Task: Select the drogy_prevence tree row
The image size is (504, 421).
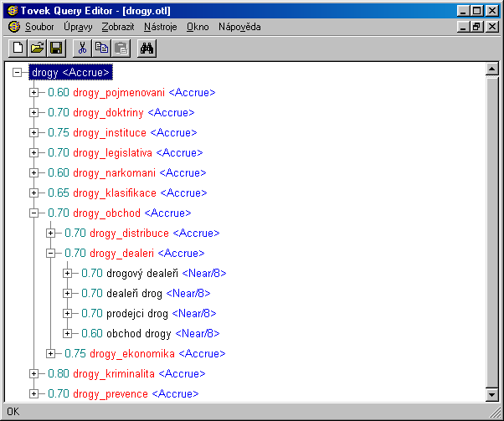Action: coord(123,394)
